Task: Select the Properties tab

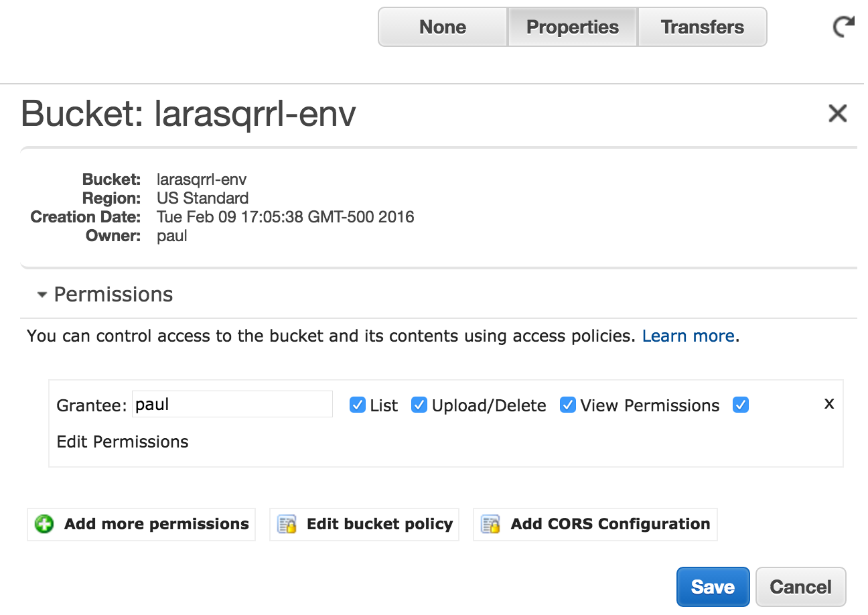Action: (573, 27)
